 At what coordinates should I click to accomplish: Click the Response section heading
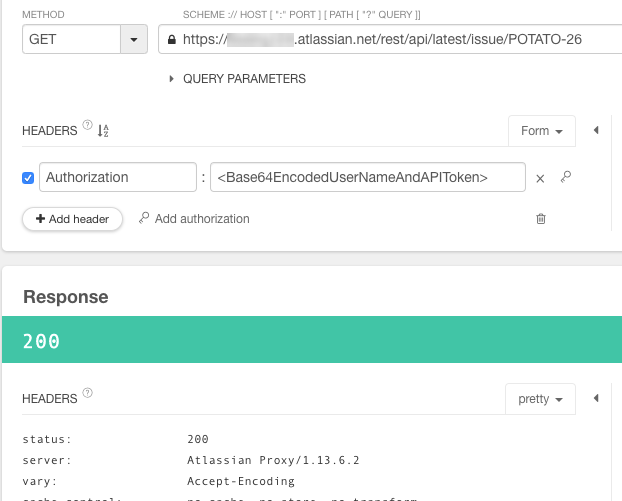pos(65,297)
